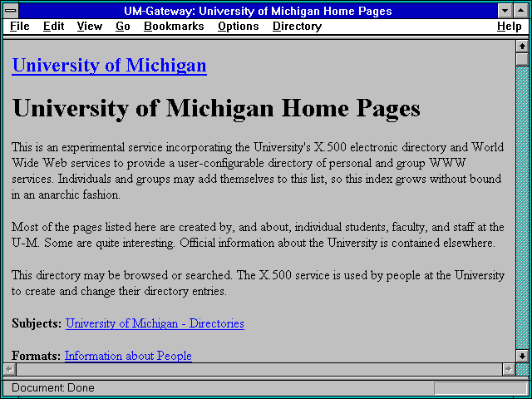Click the vertical scrollbar track below thumb
Screen dimensions: 532x399
(522, 207)
